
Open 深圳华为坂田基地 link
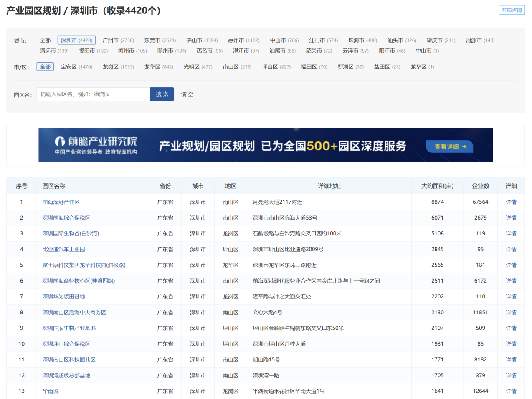click(x=63, y=297)
